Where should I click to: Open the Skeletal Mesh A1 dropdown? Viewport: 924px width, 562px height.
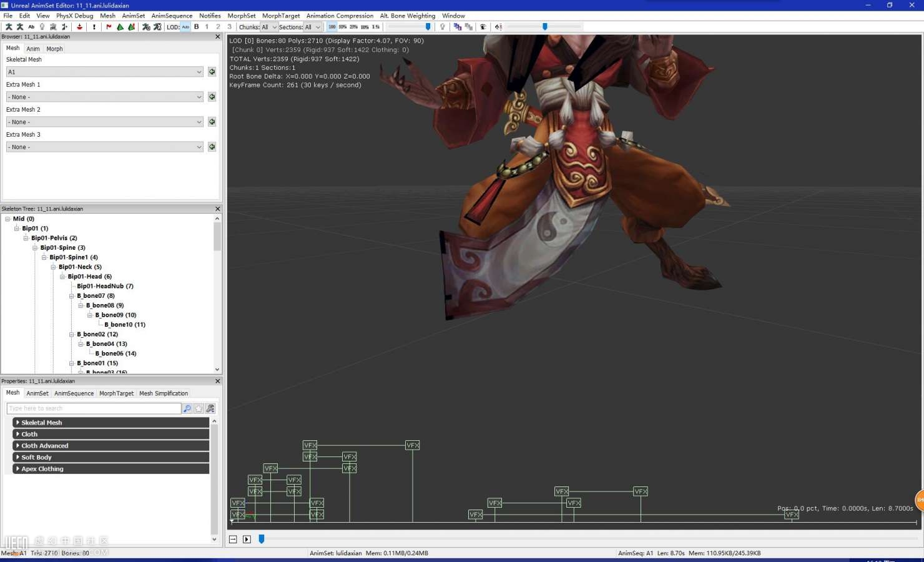click(x=105, y=72)
